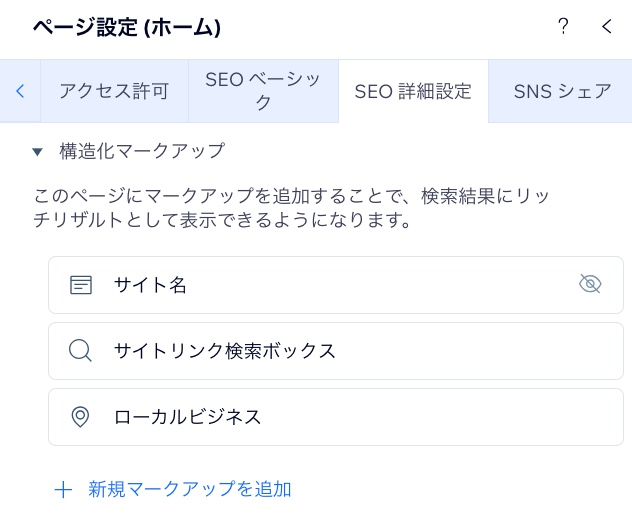Screen dimensions: 632x526
Task: Toggle visibility eye icon on サイト名
Action: point(590,284)
